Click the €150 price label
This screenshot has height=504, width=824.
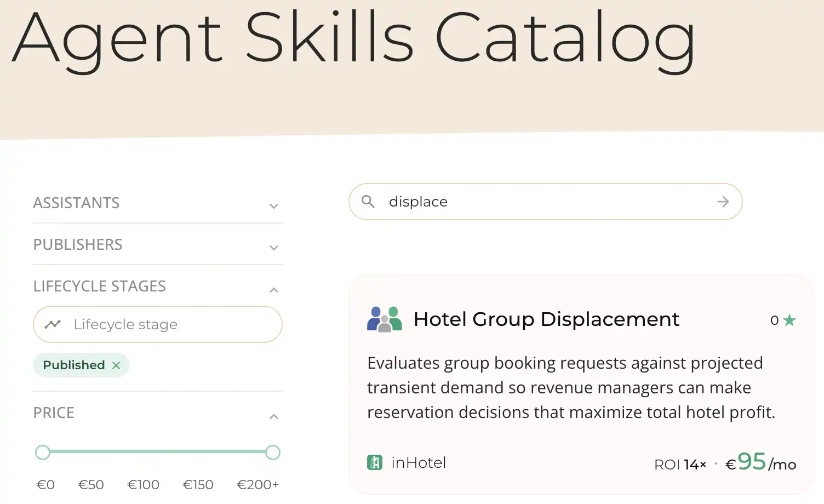[x=198, y=485]
